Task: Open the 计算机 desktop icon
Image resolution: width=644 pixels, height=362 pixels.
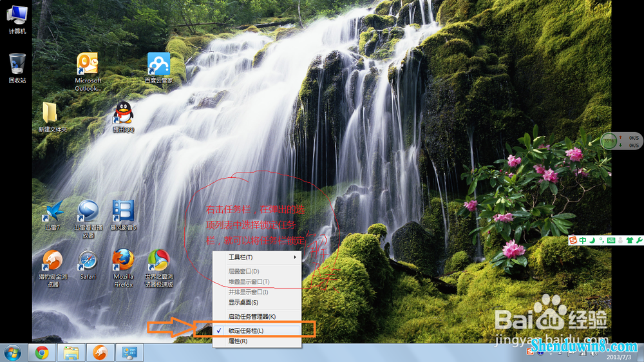Action: pos(17,20)
